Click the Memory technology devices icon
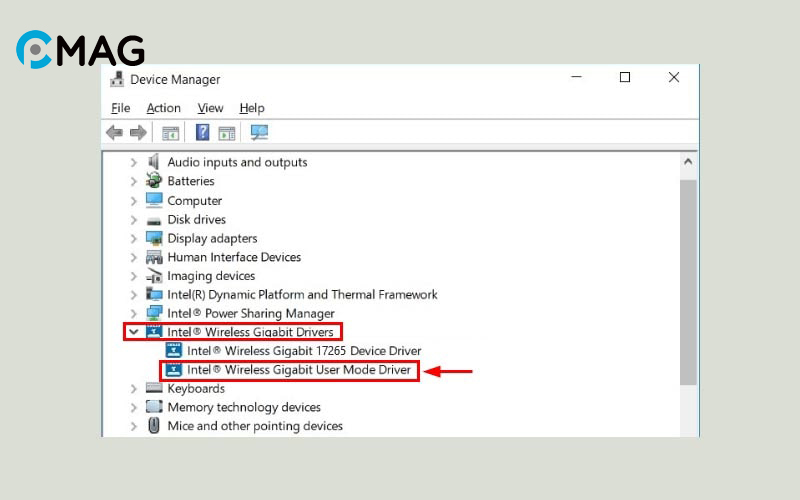 (154, 407)
